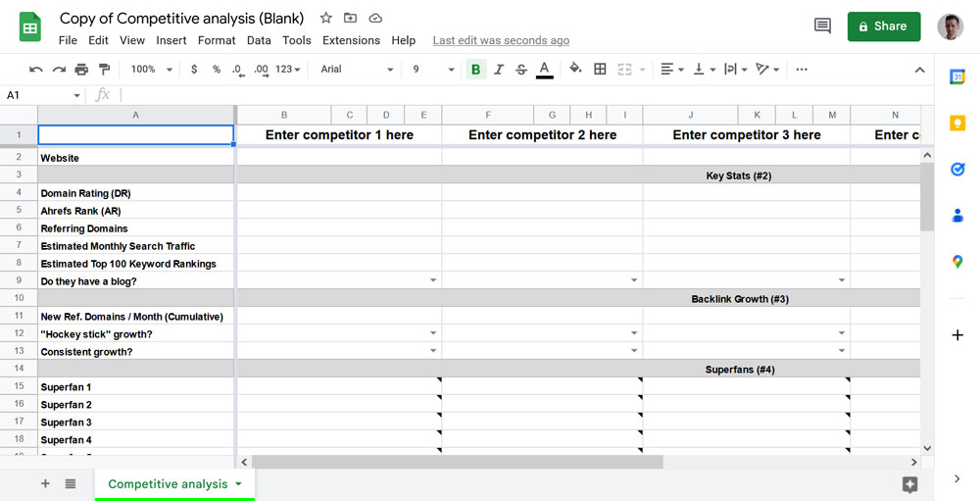Add a new sheet with plus
Viewport: 980px width, 501px height.
45,483
